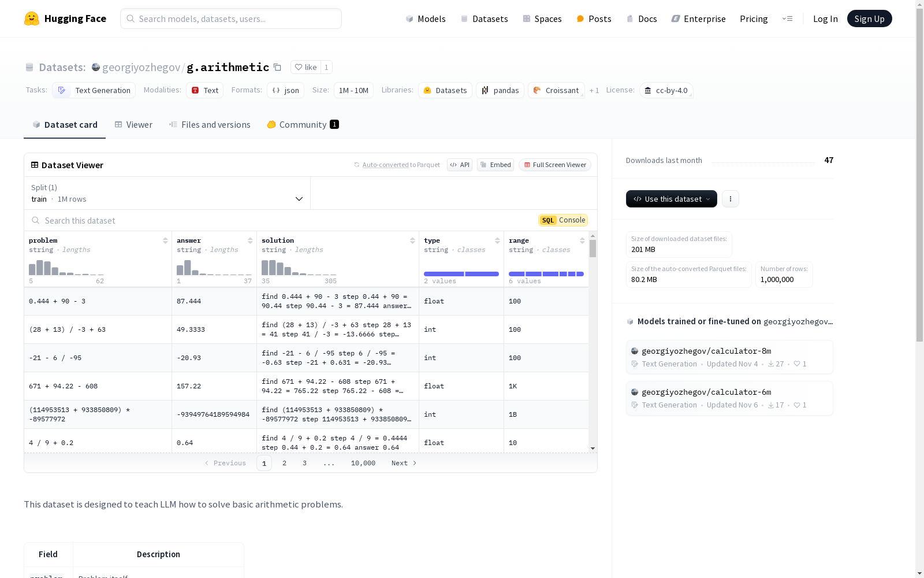The height and width of the screenshot is (578, 924).
Task: Open the Community tab
Action: [x=303, y=125]
